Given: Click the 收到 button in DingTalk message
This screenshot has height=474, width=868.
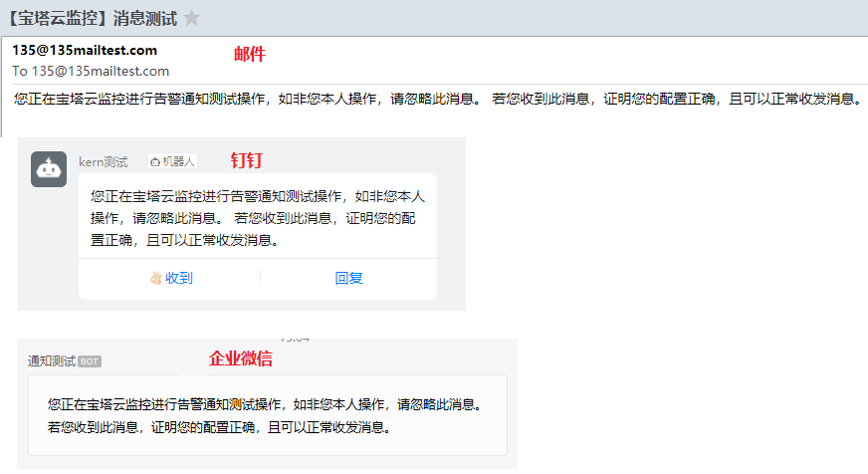Looking at the screenshot, I should [171, 278].
